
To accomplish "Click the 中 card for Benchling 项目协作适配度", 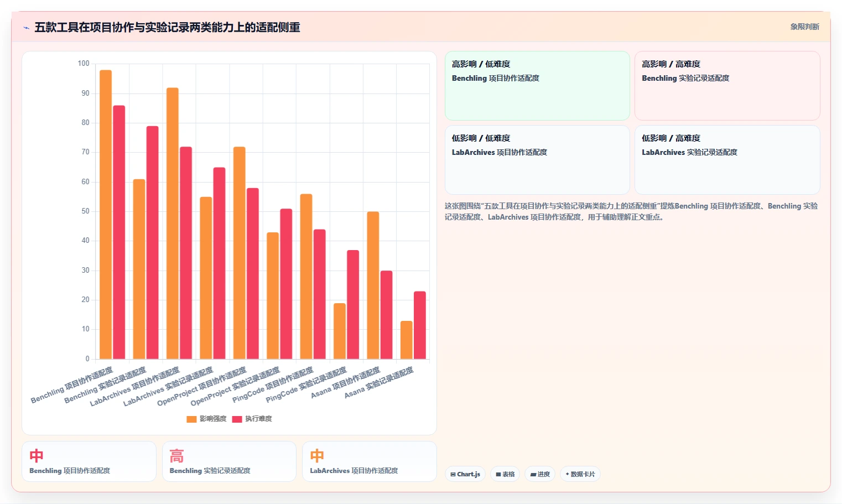I will (89, 461).
